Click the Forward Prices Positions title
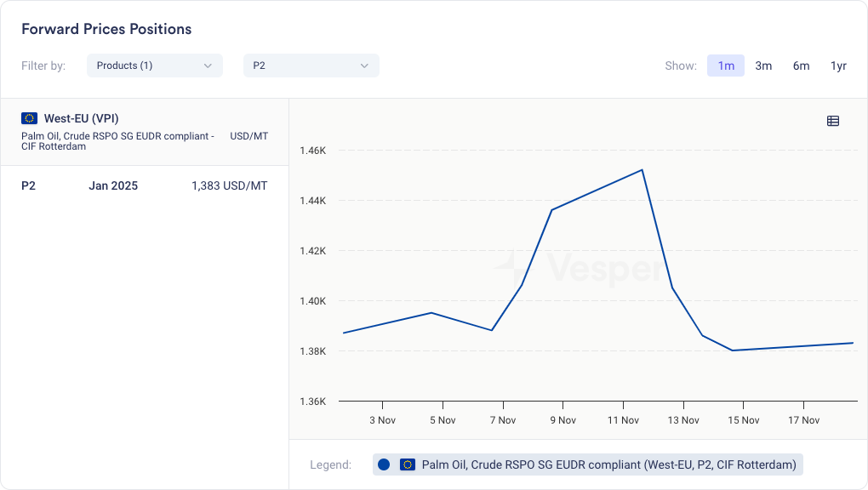 (x=106, y=29)
